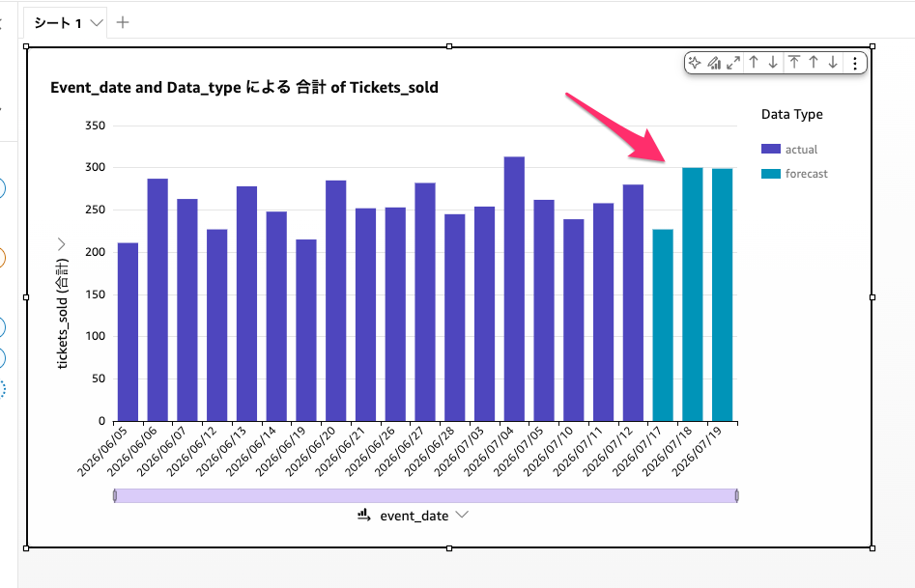Select the シート 1 sheet tab
The height and width of the screenshot is (588, 915).
tap(58, 23)
